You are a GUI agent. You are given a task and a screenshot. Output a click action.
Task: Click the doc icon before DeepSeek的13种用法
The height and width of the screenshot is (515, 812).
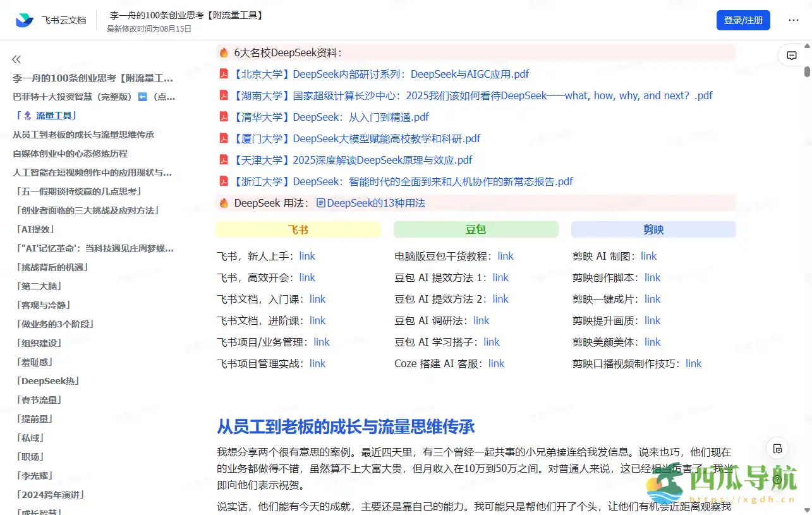(321, 203)
